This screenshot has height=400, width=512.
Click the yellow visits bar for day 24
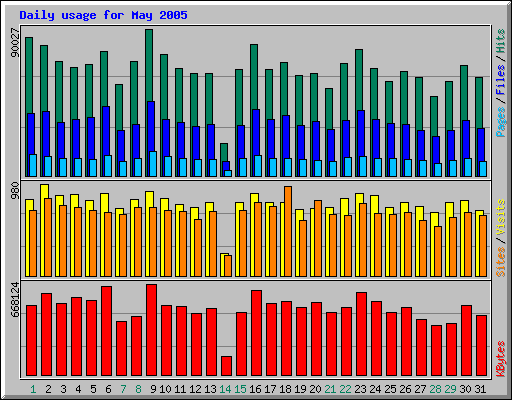pos(375,204)
